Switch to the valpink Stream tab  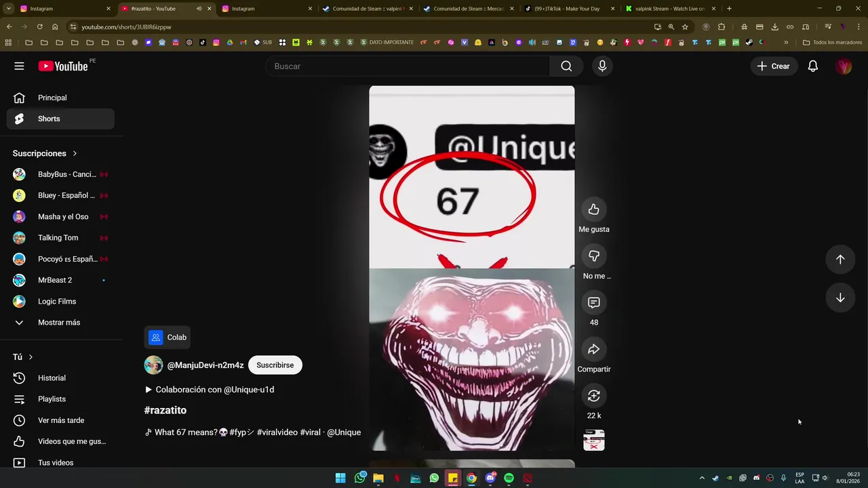669,9
